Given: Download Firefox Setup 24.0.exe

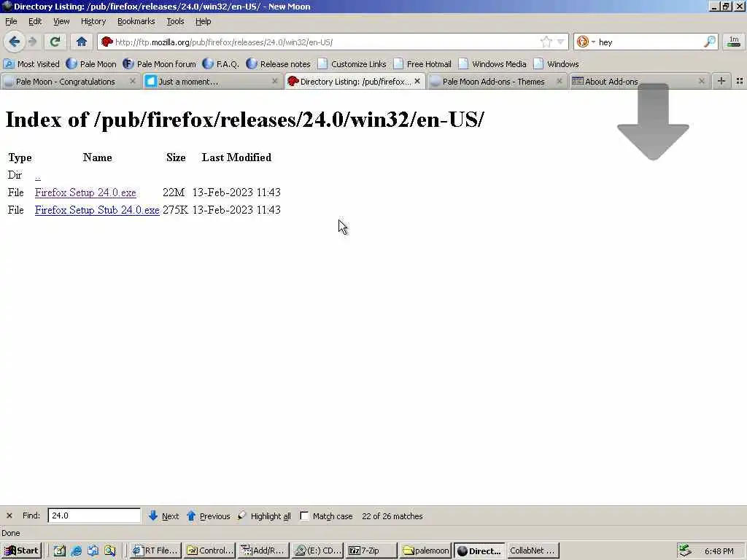Looking at the screenshot, I should [85, 192].
